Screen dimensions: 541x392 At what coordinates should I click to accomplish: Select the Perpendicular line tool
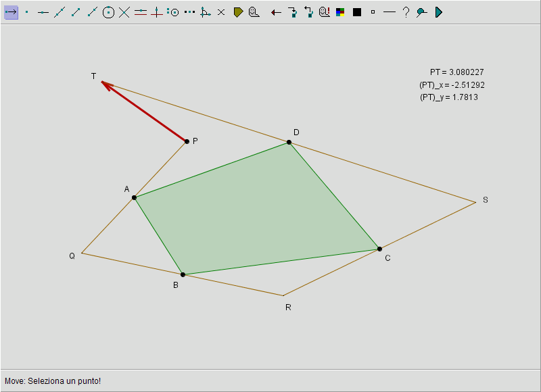click(157, 12)
